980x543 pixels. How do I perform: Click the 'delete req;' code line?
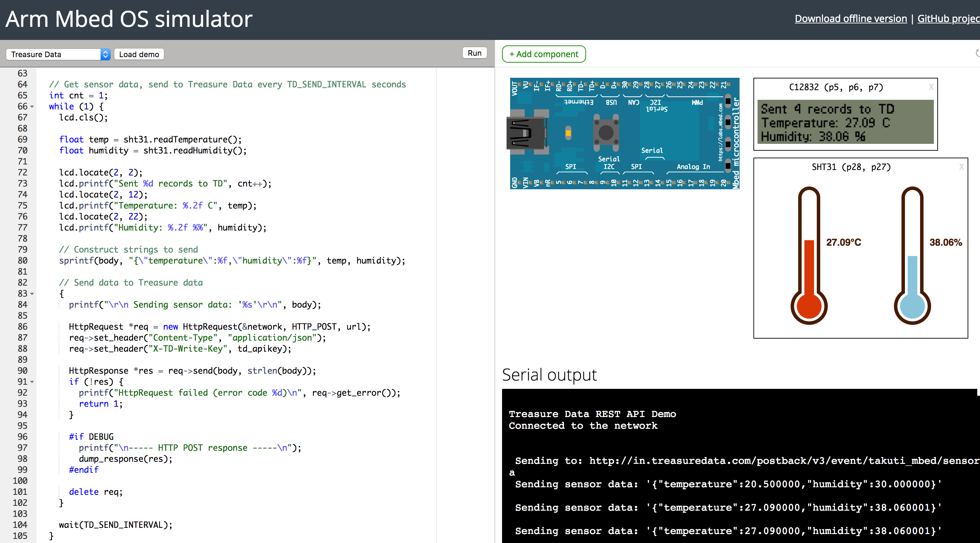click(x=96, y=492)
